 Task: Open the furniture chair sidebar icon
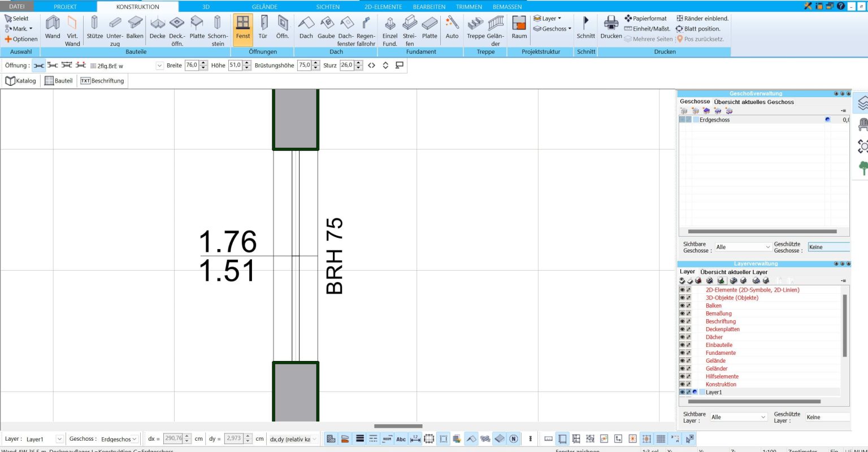pyautogui.click(x=863, y=124)
